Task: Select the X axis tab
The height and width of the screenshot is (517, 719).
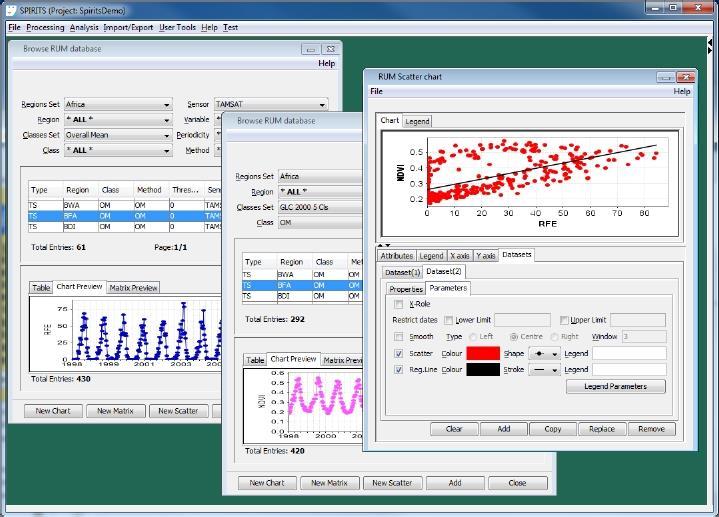Action: click(x=459, y=256)
